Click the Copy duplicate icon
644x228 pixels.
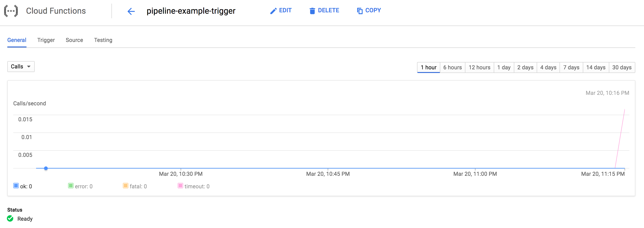pos(360,11)
